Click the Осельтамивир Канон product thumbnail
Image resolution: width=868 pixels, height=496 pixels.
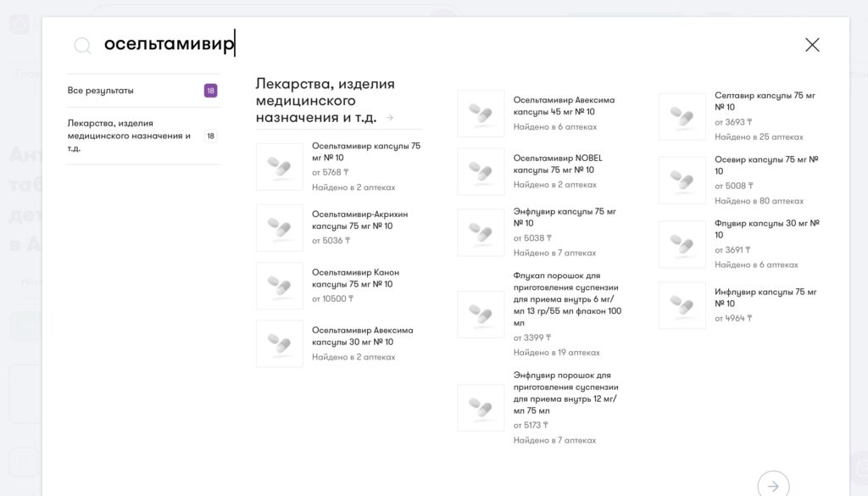280,286
